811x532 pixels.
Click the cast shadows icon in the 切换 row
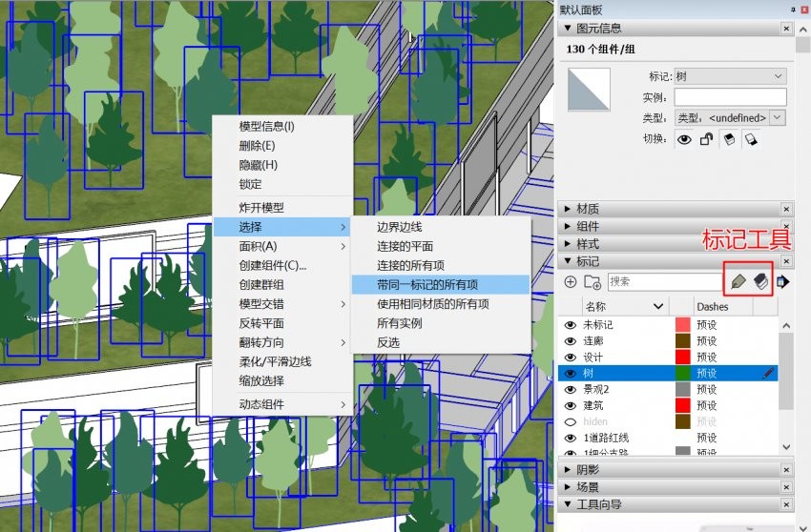coord(728,139)
